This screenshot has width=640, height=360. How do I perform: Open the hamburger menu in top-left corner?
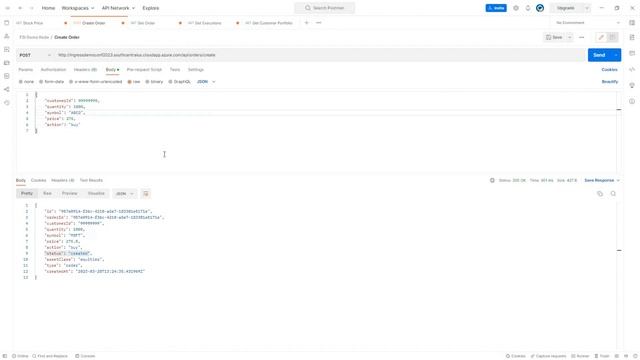click(x=7, y=8)
